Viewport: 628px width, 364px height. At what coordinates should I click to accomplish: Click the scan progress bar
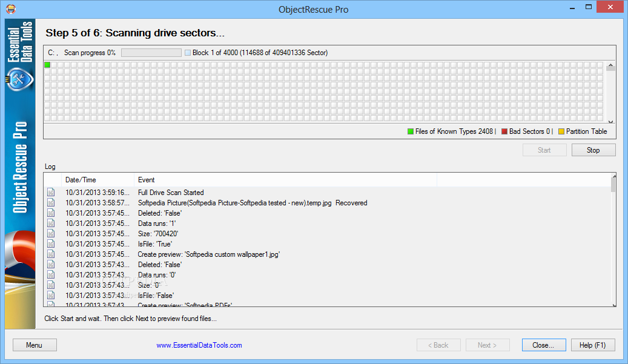pos(151,53)
